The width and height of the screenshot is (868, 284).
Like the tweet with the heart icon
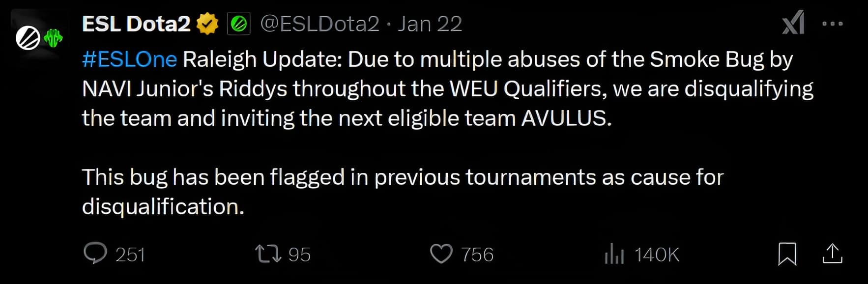click(x=441, y=254)
